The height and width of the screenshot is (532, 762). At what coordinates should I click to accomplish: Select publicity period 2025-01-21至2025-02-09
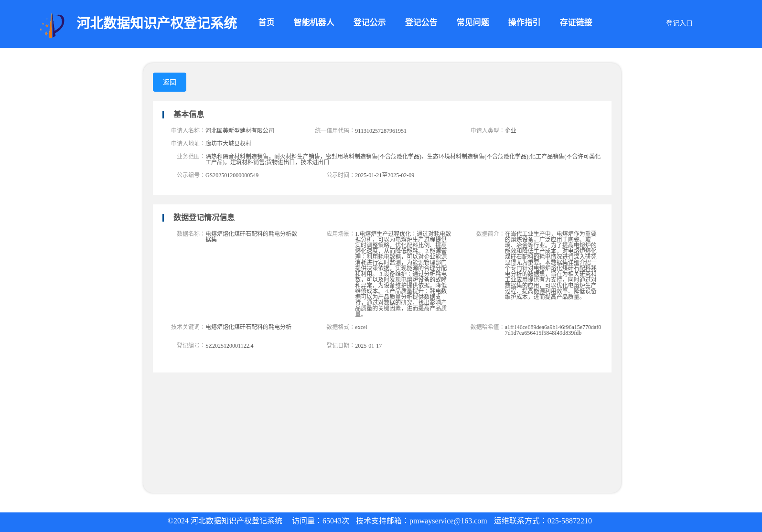[x=385, y=175]
